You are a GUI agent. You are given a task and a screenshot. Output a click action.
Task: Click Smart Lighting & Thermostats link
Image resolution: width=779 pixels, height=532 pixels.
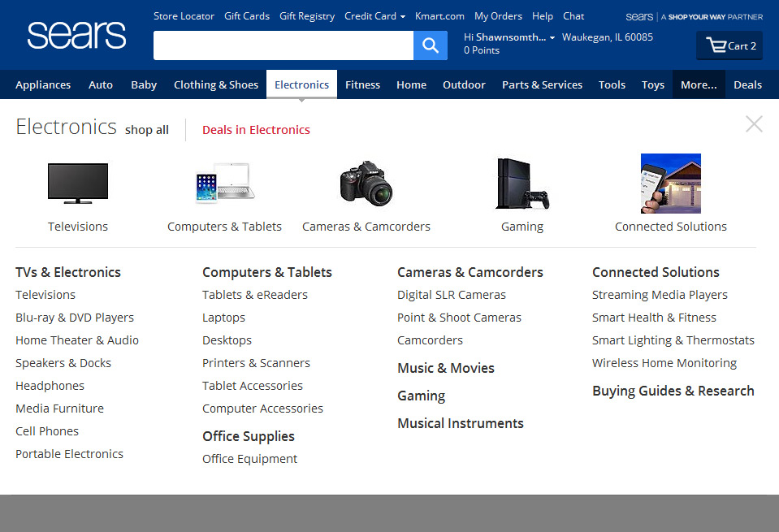[x=673, y=340]
